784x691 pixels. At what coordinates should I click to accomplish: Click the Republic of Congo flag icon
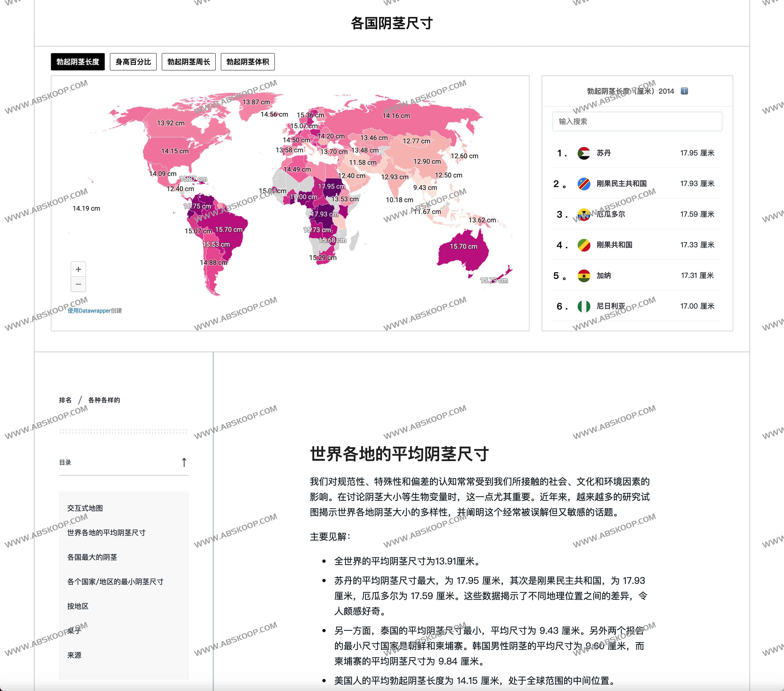tap(583, 245)
